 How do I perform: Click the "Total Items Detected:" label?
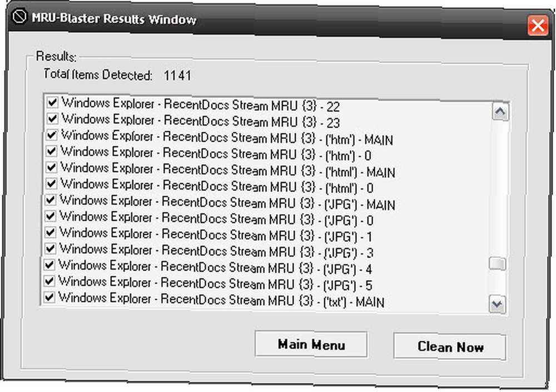point(98,75)
